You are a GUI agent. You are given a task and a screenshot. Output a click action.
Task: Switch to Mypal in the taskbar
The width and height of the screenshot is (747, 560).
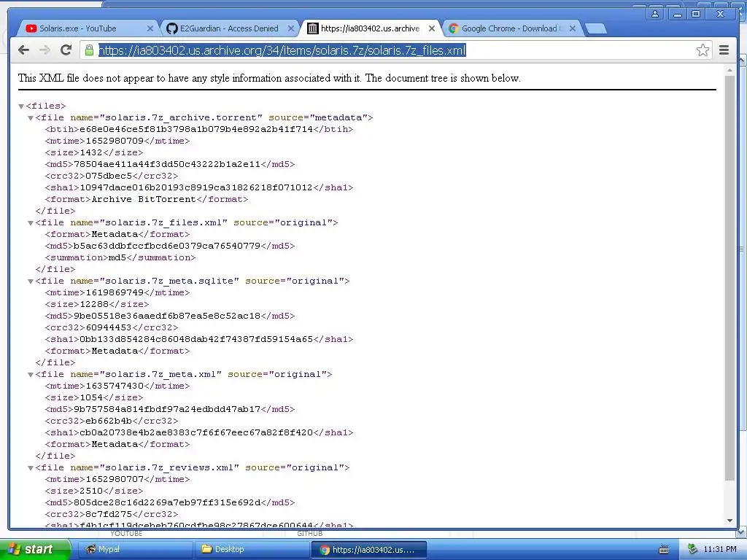coord(134,550)
